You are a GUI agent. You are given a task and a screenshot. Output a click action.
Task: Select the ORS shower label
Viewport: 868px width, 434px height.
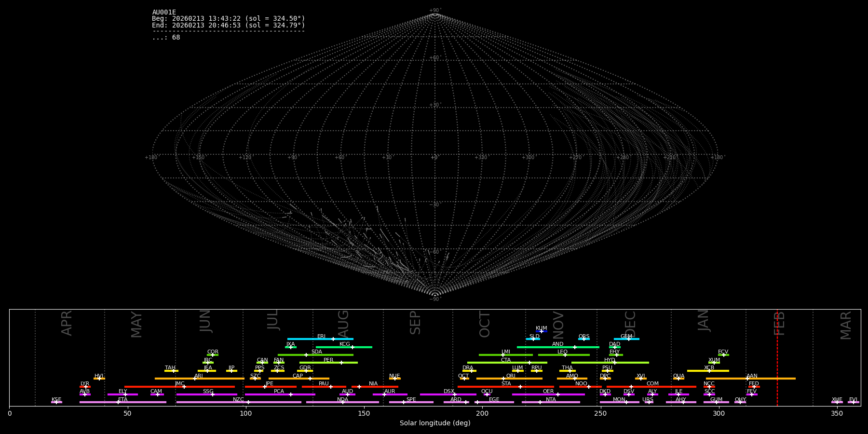point(584,337)
